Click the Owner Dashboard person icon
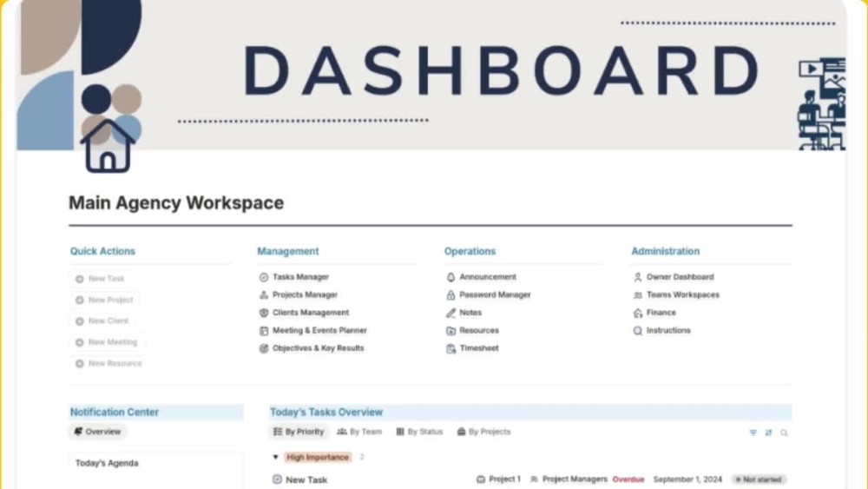Viewport: 868px width, 489px height. [x=638, y=277]
